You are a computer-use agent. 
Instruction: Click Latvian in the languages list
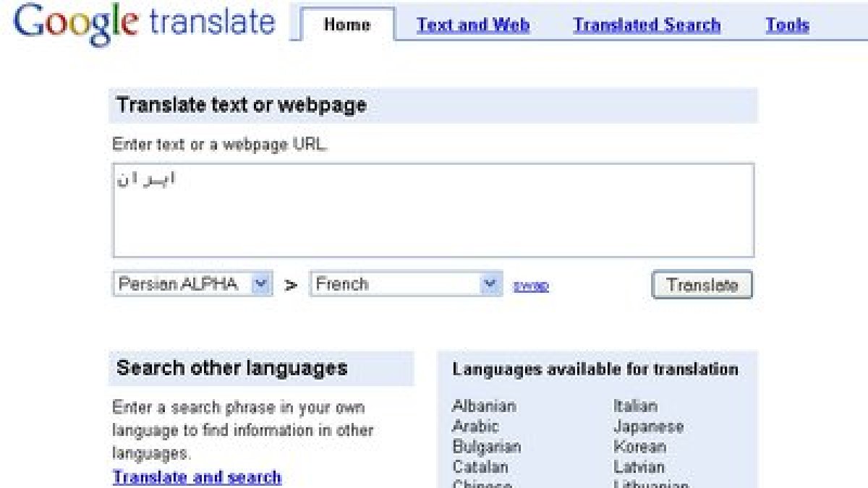[x=638, y=467]
